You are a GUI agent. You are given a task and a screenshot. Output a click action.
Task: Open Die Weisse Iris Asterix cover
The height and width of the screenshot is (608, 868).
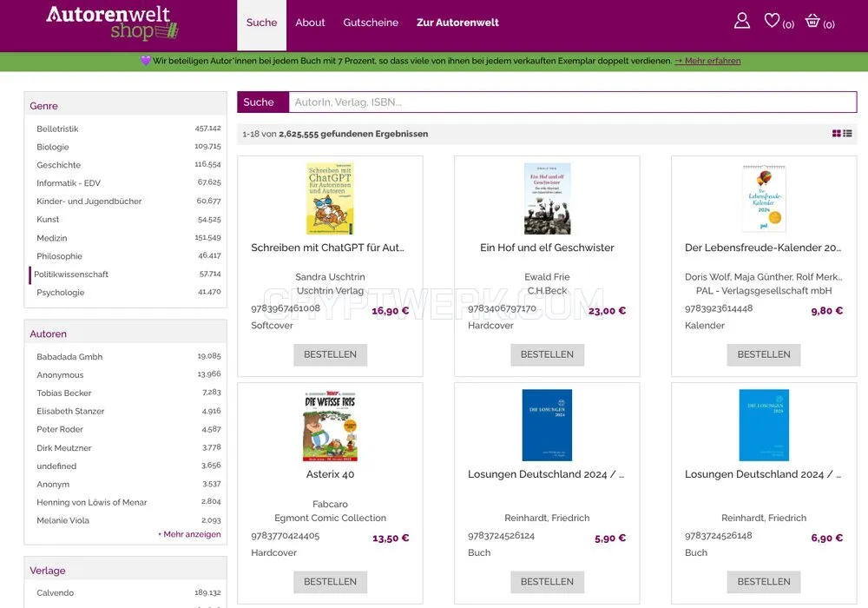[x=330, y=426]
